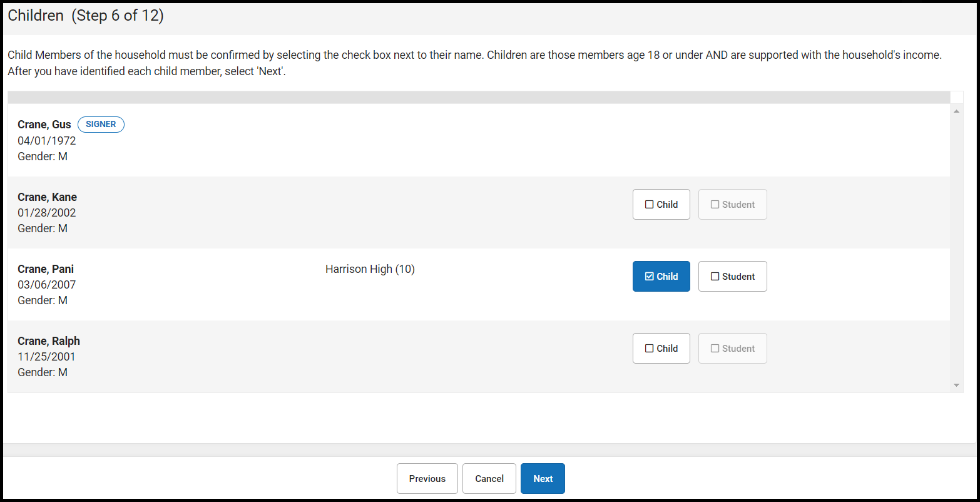
Task: Click the greyed Student box for Crane, Kane
Action: click(x=732, y=205)
